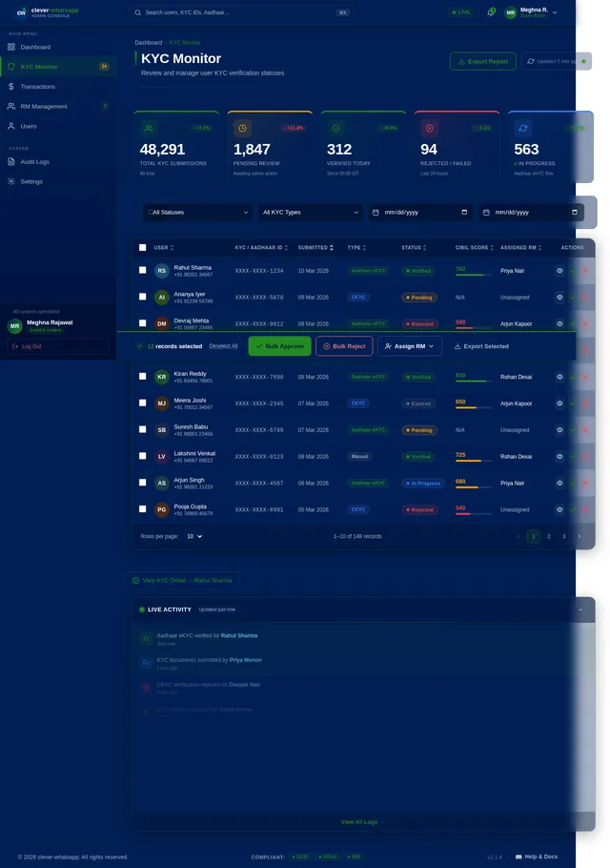Check the Suresh Babu row checkbox
Viewport: 610px width, 868px height.
(143, 429)
